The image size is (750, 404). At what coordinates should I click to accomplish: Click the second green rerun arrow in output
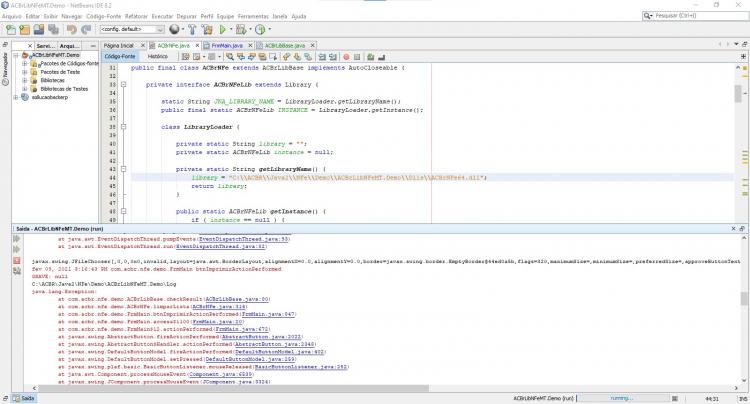click(17, 250)
